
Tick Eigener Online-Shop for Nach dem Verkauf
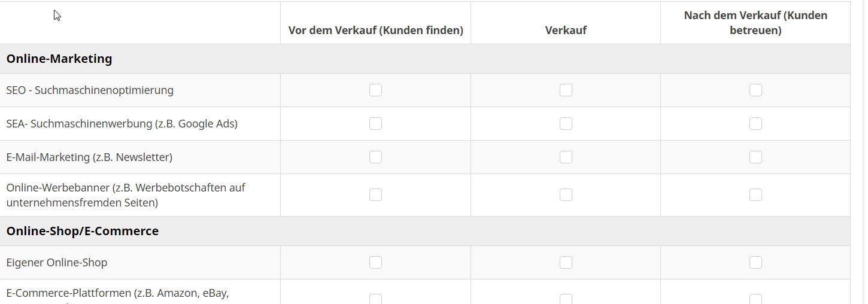click(x=755, y=263)
